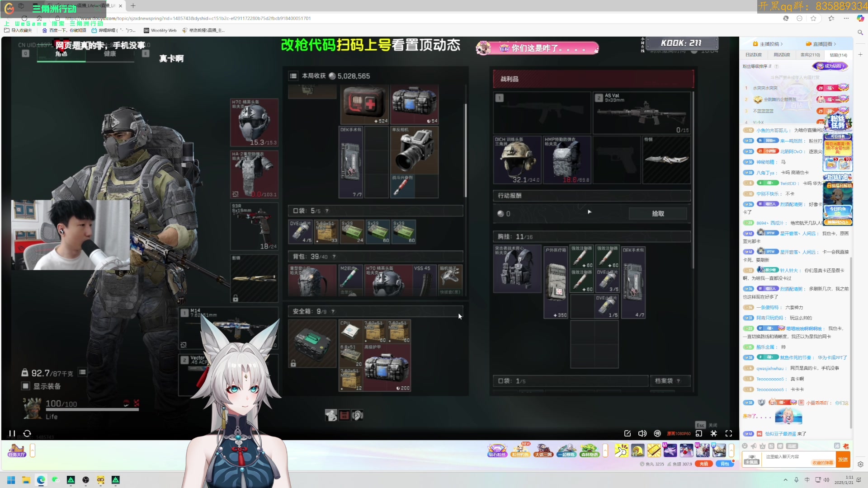Open the 背包 backpack button
Screen dimensions: 868x488
point(725,464)
